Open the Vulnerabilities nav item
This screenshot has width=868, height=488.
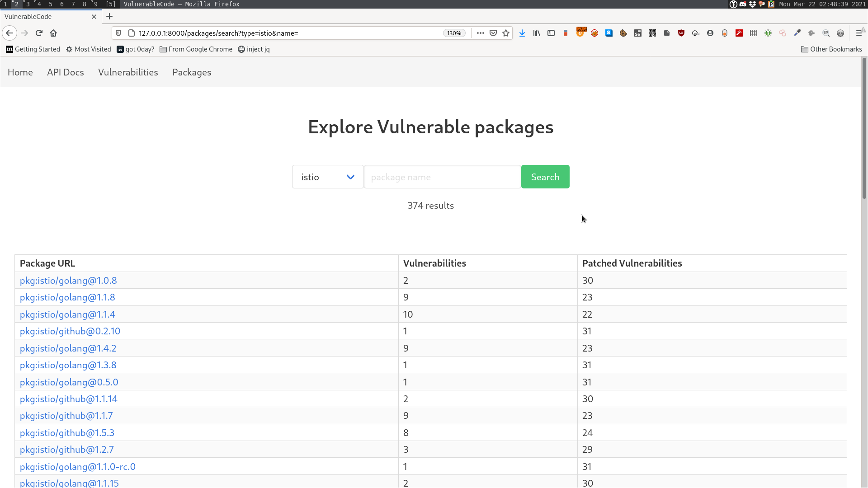click(x=128, y=72)
